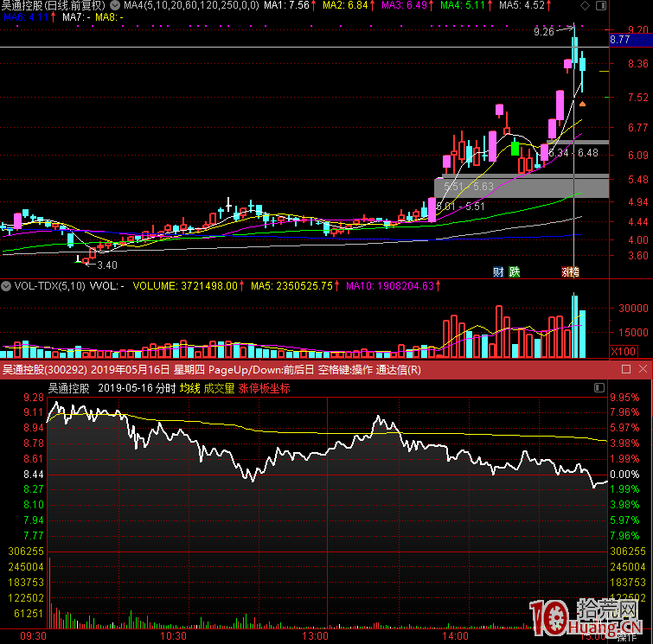Click the MA8 label
This screenshot has width=653, height=644.
pos(109,17)
